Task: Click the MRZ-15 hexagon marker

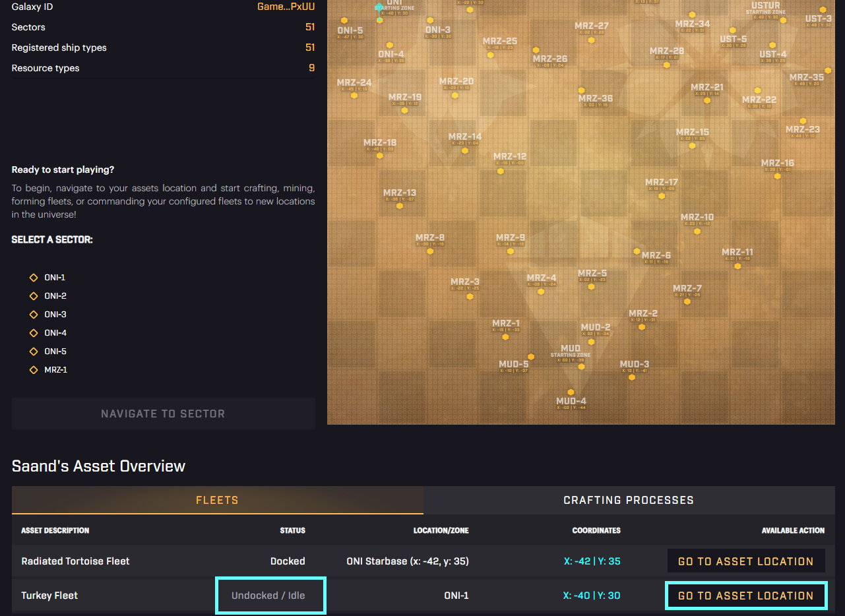Action: 693,146
